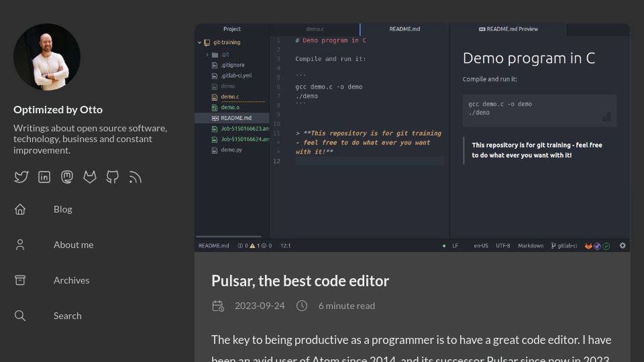Click the UTF-8 encoding selector
The image size is (644, 362).
(x=502, y=246)
